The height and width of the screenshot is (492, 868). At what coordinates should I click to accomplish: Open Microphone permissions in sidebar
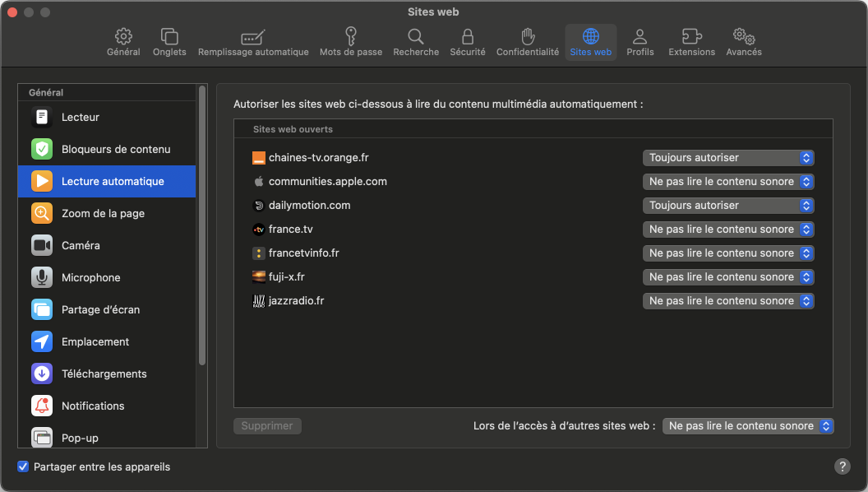90,278
